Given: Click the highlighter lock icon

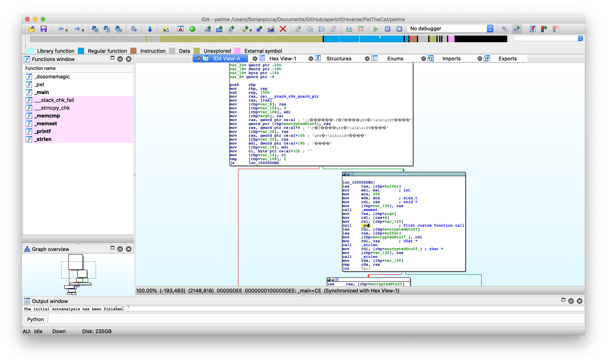Looking at the screenshot, I should click(x=166, y=29).
